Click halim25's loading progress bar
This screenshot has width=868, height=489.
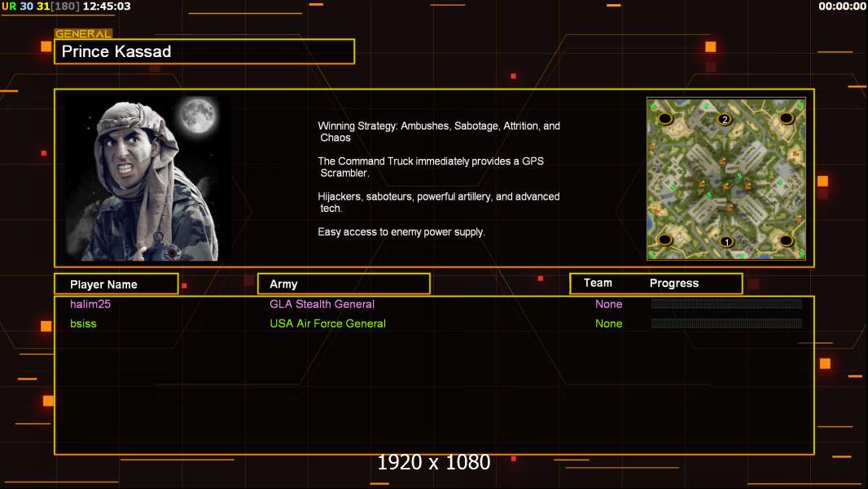(x=726, y=303)
